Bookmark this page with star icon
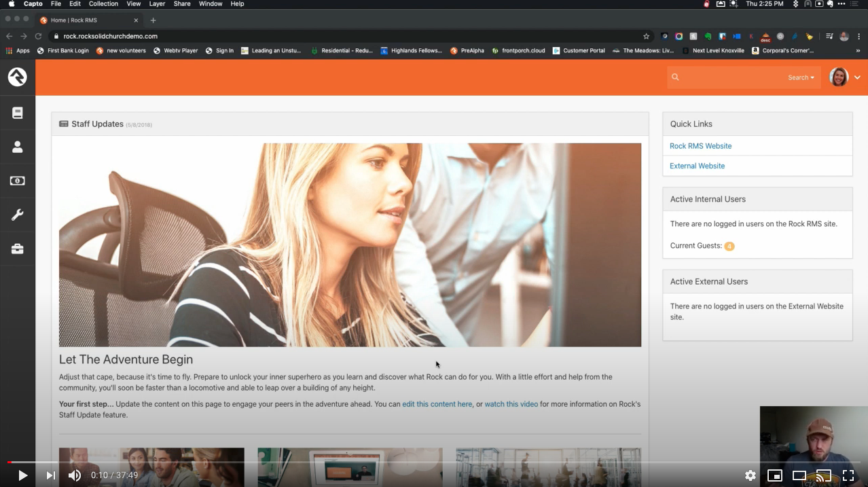Viewport: 868px width, 487px height. [x=647, y=37]
